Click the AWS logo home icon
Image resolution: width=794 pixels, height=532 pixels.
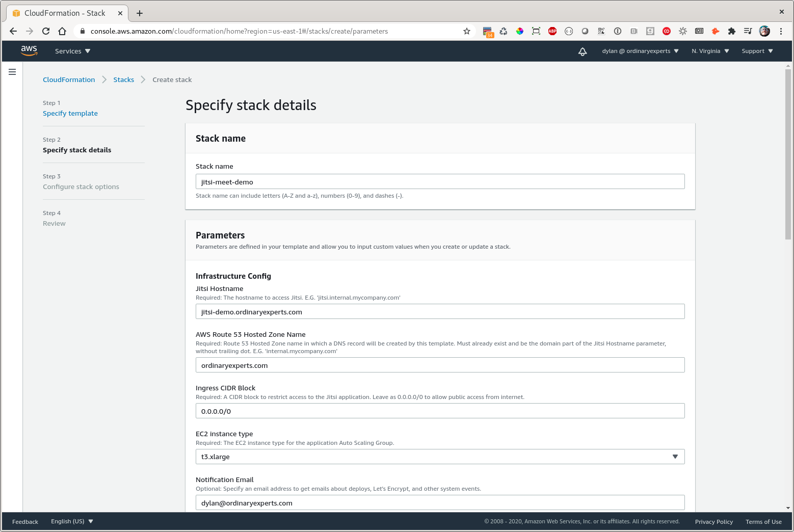tap(29, 50)
